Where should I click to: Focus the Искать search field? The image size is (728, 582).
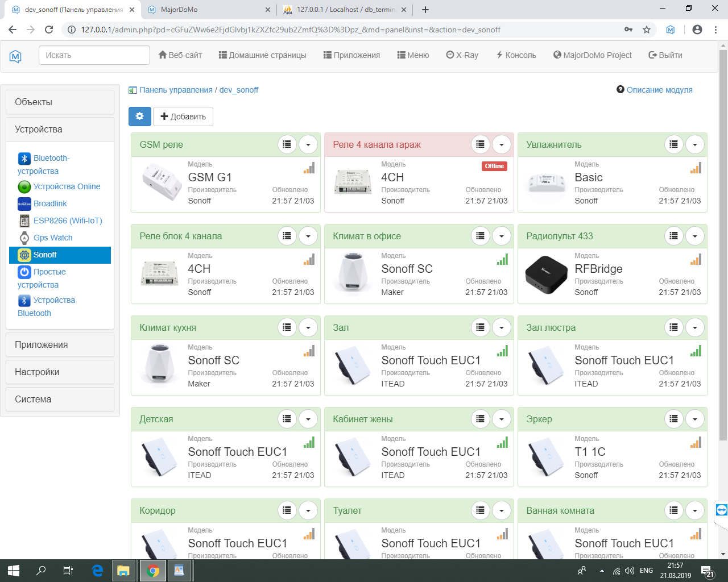click(x=94, y=55)
